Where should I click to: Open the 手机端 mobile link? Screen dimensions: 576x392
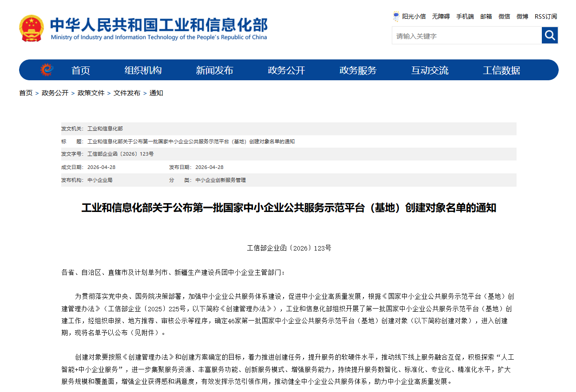pos(465,16)
